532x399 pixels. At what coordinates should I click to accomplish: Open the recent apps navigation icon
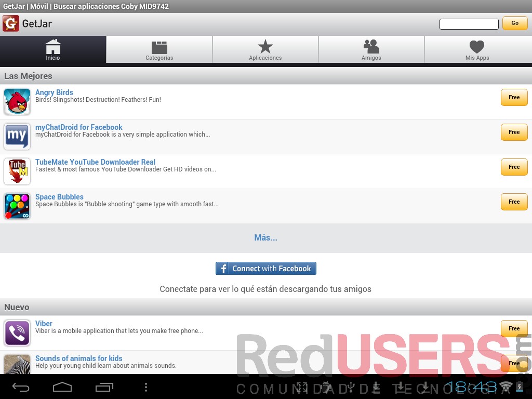[x=104, y=387]
